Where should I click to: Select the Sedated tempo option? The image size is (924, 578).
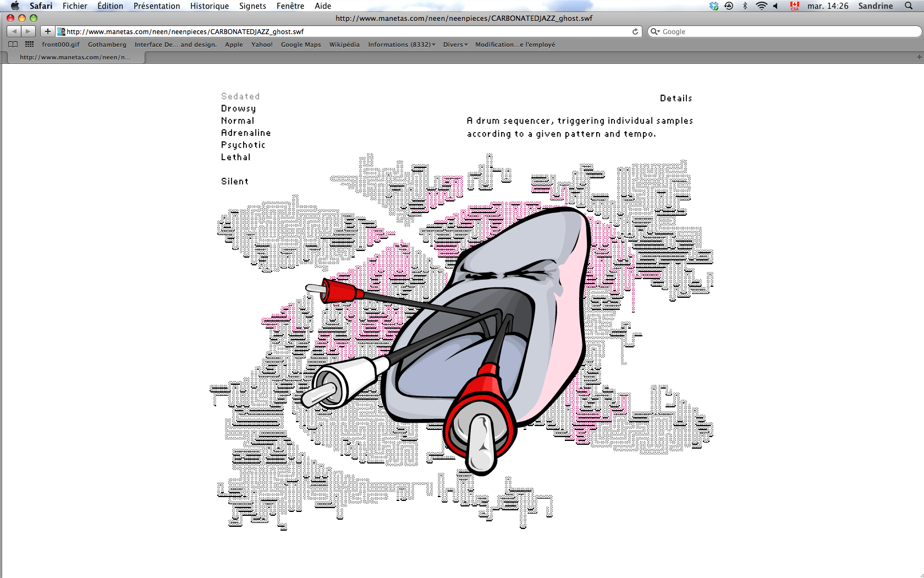pos(240,96)
